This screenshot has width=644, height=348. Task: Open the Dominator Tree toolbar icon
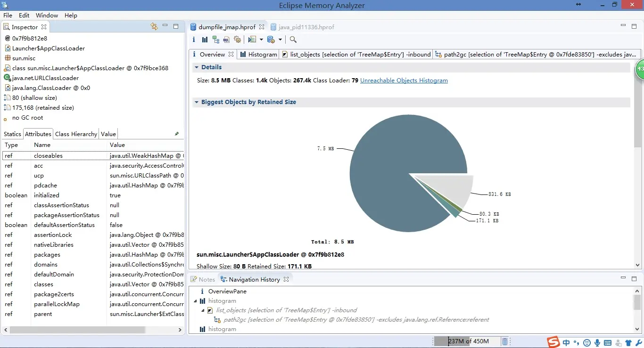coord(215,40)
